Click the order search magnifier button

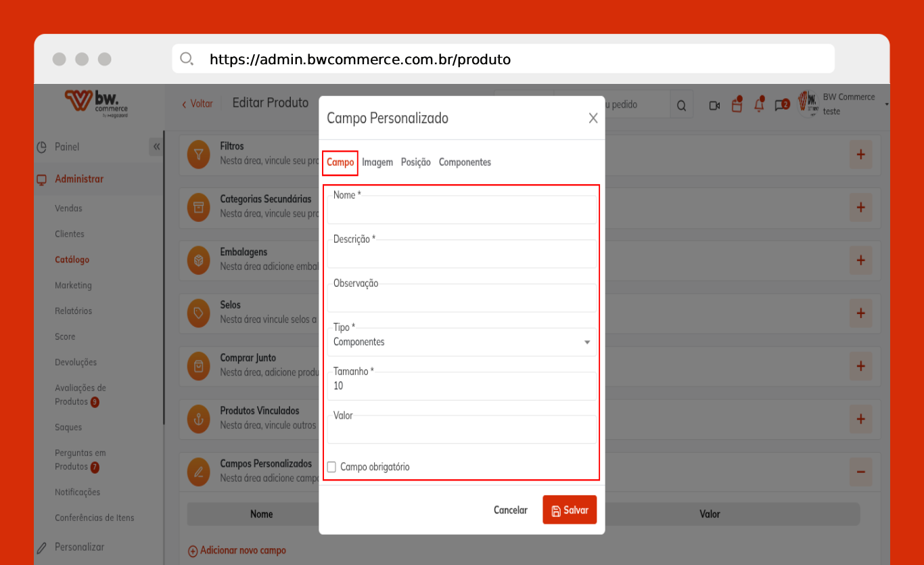[x=681, y=106]
